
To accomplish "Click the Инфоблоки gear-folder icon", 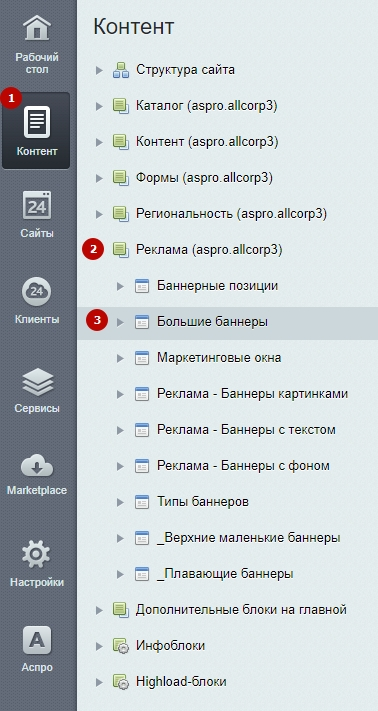I will pyautogui.click(x=121, y=646).
